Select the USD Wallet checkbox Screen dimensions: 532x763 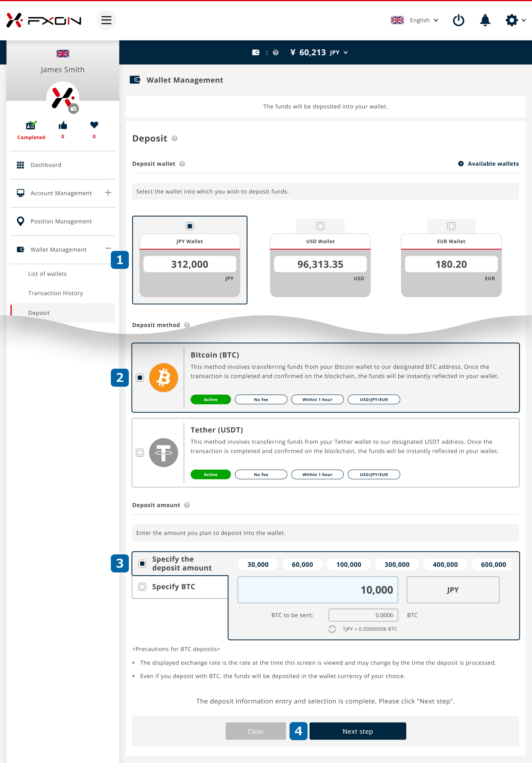click(320, 226)
